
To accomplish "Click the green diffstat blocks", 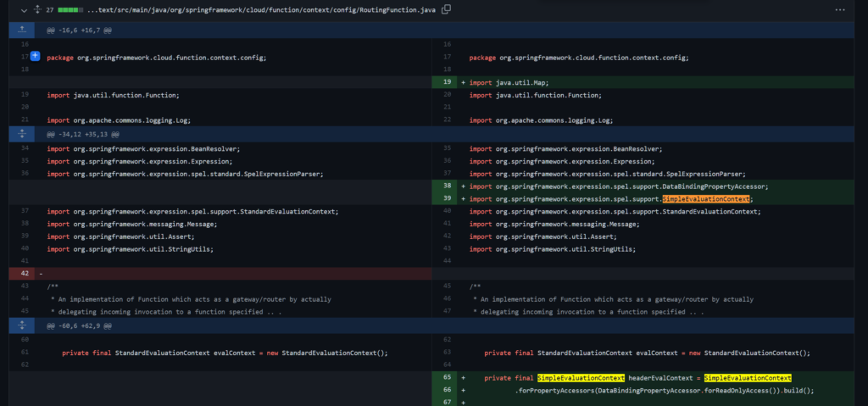I will [71, 10].
